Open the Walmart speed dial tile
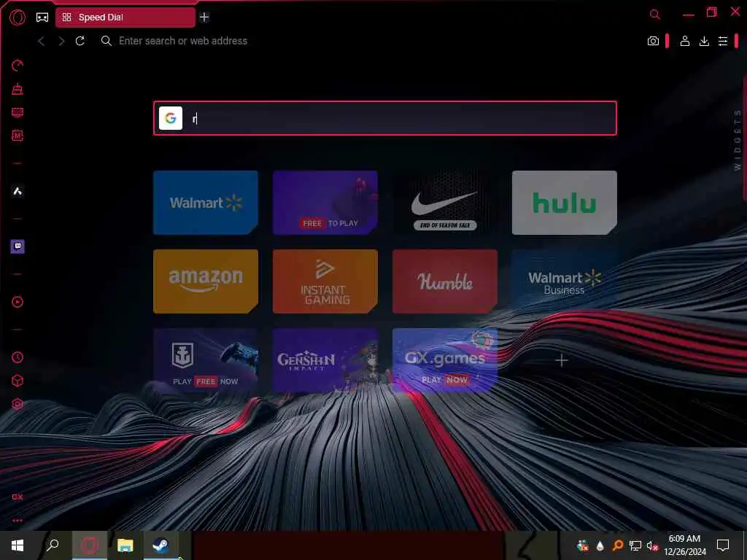 point(206,203)
